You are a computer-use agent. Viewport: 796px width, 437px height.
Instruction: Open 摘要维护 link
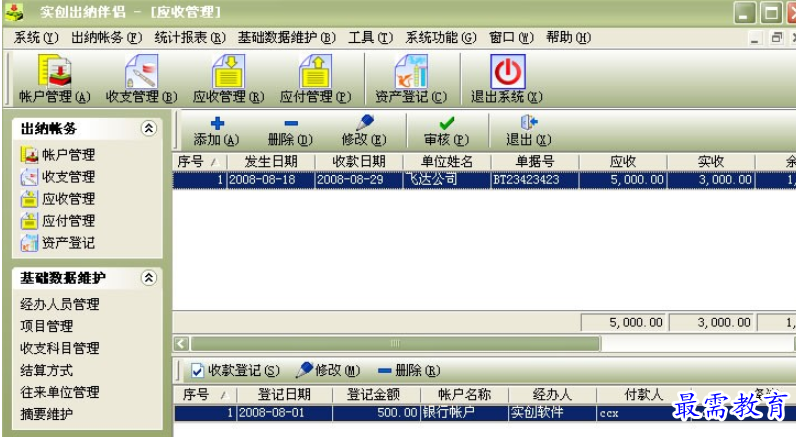click(x=47, y=414)
